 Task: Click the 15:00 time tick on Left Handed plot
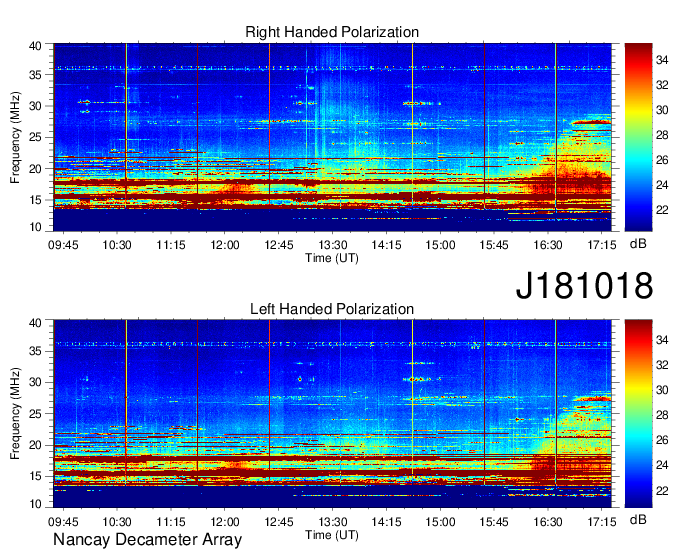pyautogui.click(x=440, y=521)
